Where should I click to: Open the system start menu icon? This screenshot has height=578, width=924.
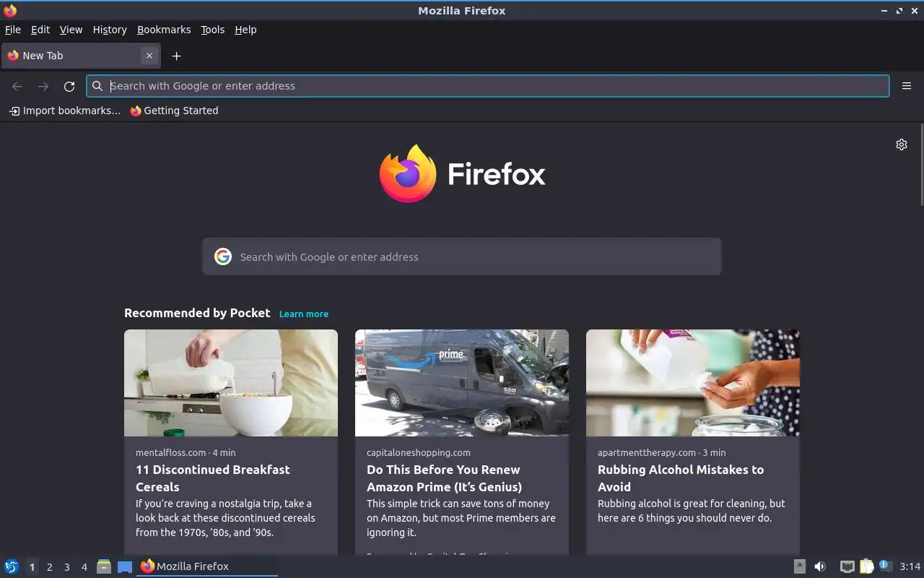tap(12, 566)
